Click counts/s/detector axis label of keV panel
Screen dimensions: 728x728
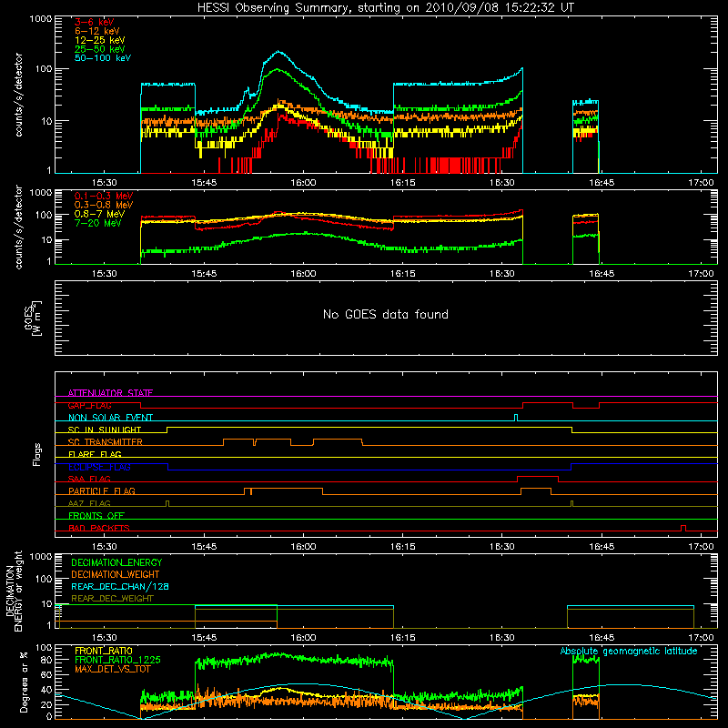pos(18,95)
